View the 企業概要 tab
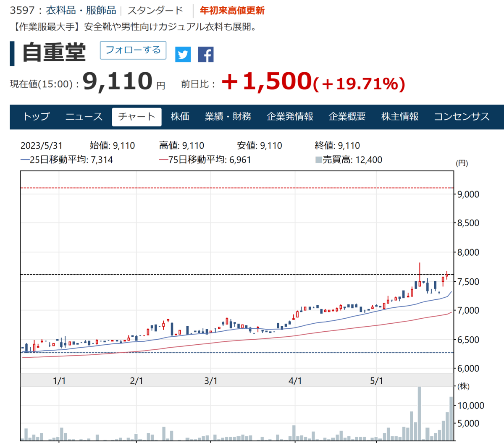This screenshot has height=448, width=504. [x=347, y=117]
